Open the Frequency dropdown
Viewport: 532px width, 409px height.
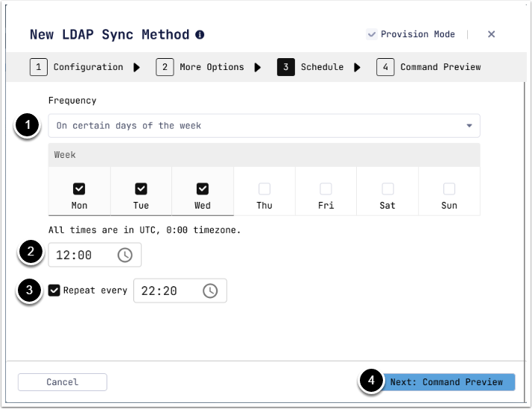[x=264, y=126]
